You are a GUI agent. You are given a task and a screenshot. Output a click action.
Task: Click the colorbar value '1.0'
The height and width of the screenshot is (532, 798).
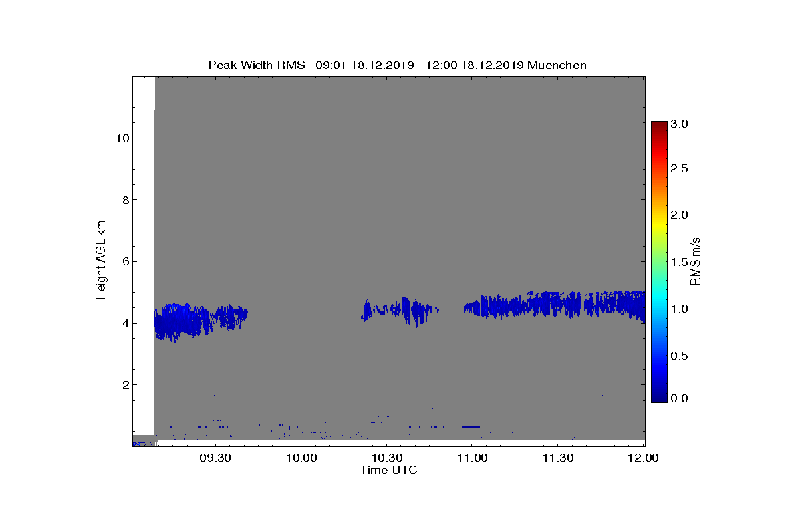point(679,309)
